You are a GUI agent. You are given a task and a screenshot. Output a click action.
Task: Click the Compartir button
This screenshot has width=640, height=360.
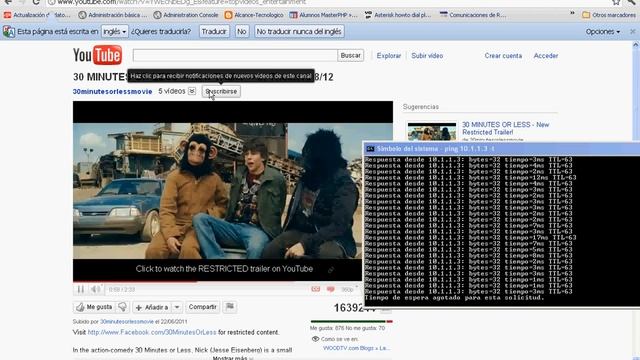coord(202,307)
